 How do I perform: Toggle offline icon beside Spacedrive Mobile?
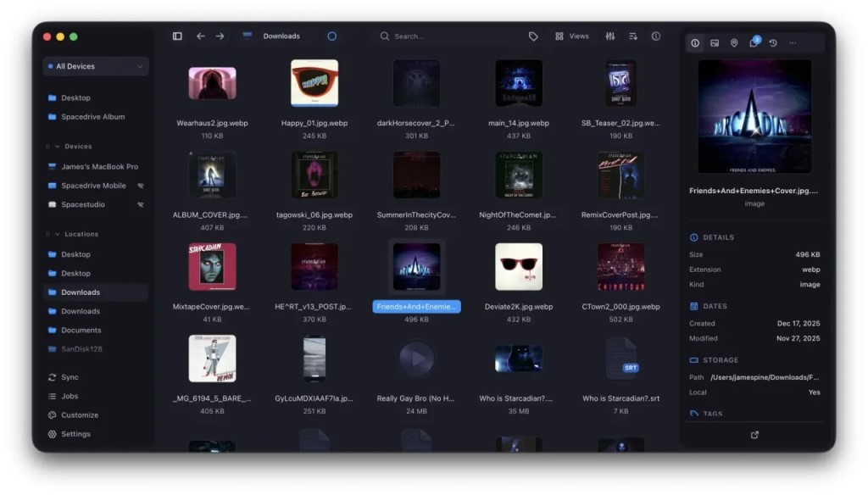141,186
